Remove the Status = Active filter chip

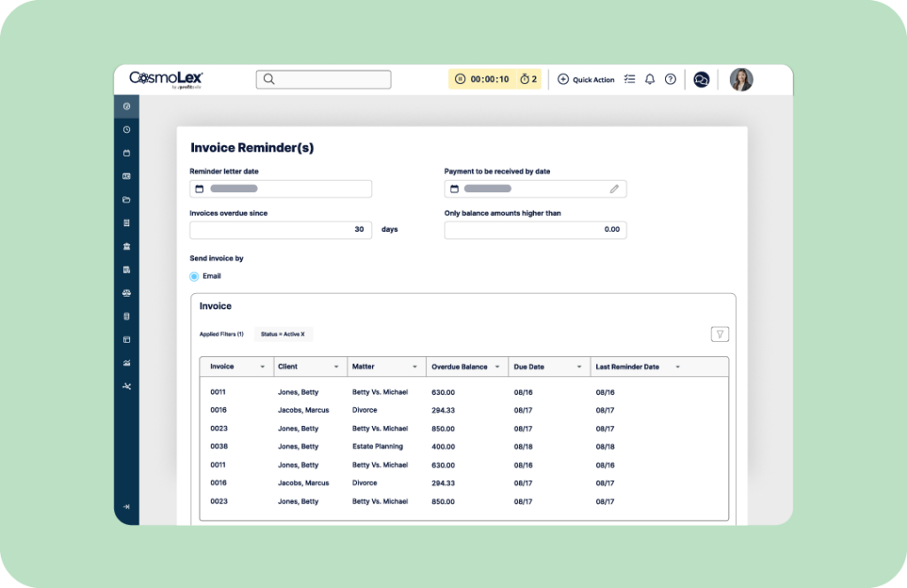[303, 335]
